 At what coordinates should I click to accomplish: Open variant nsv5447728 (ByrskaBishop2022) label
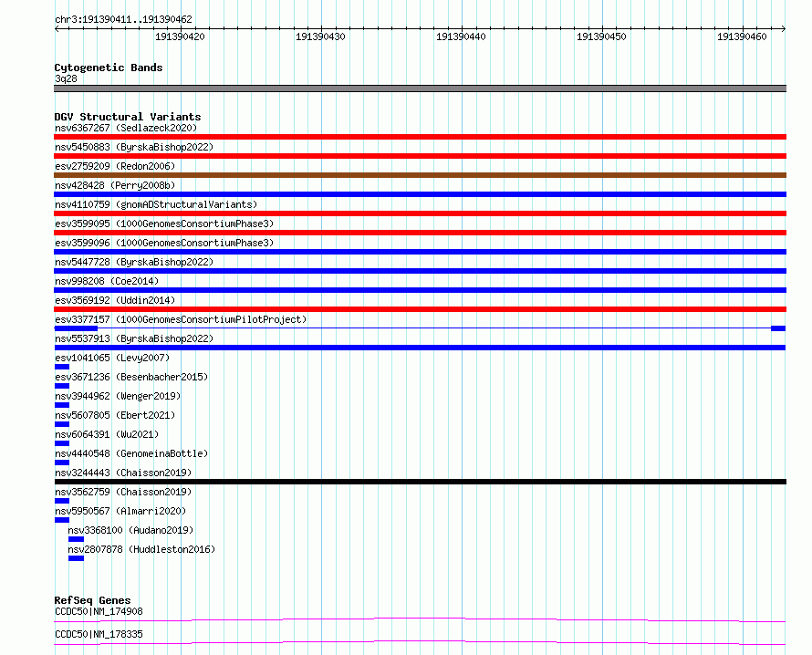[x=134, y=262]
